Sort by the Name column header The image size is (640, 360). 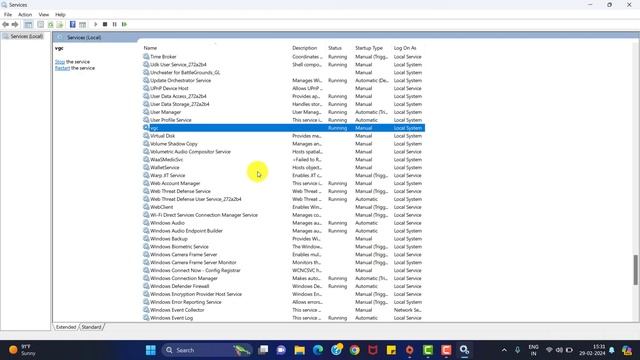[x=150, y=48]
